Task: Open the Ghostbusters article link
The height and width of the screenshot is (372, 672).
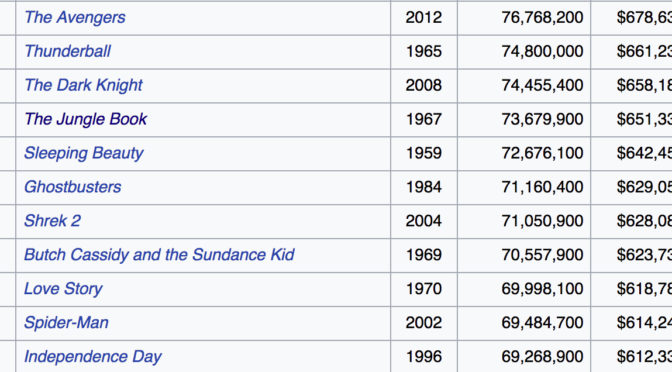Action: click(73, 187)
